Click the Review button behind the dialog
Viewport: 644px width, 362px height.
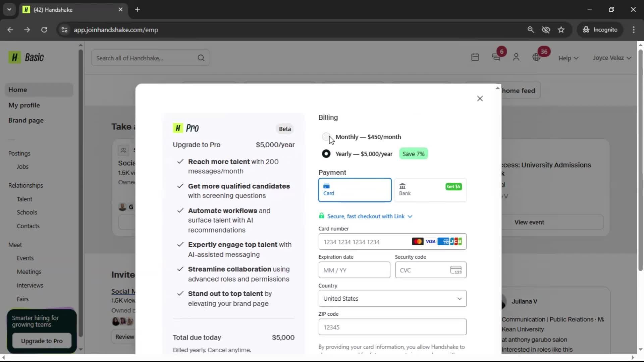pos(124,337)
